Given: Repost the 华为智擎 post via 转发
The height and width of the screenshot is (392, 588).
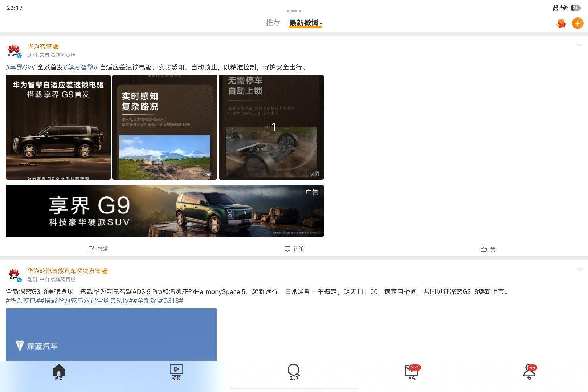Looking at the screenshot, I should pyautogui.click(x=98, y=249).
